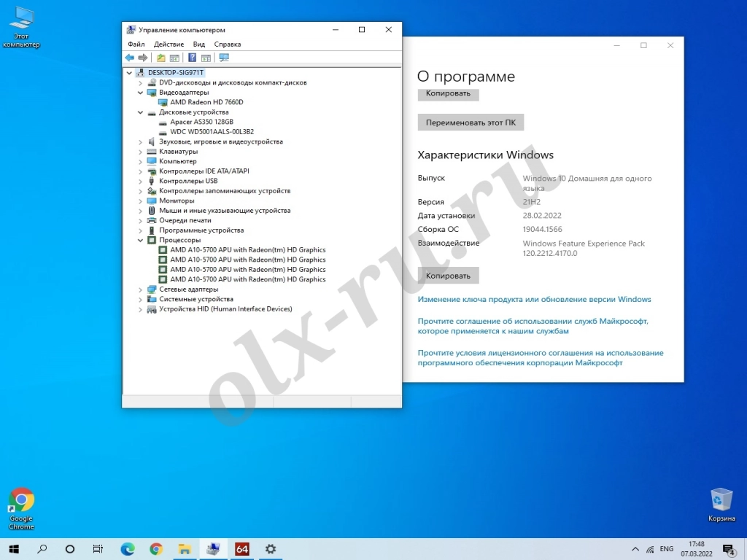Click Копировать under Характеристики Windows
This screenshot has height=560, width=747.
point(448,275)
